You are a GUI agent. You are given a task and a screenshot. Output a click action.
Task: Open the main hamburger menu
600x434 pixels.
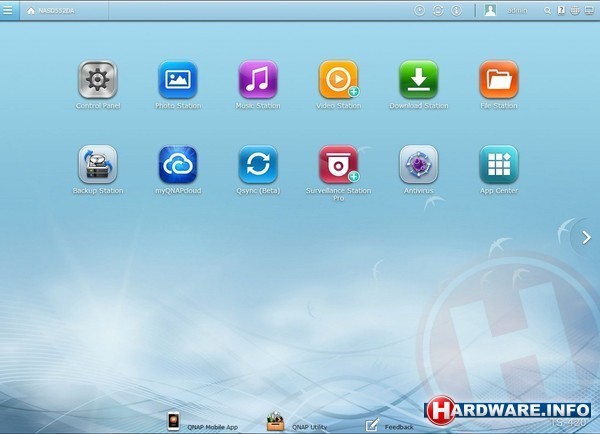point(8,10)
